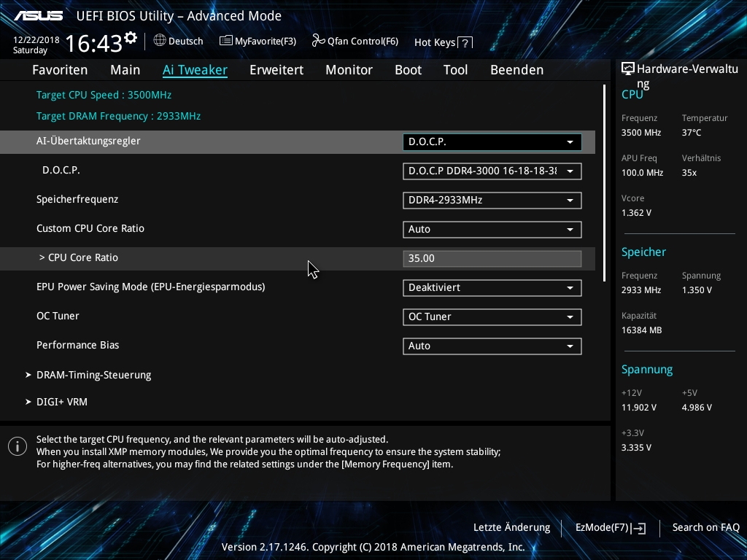Click the Speicher Spannung 1.350 V value
This screenshot has height=560, width=747.
pos(697,290)
